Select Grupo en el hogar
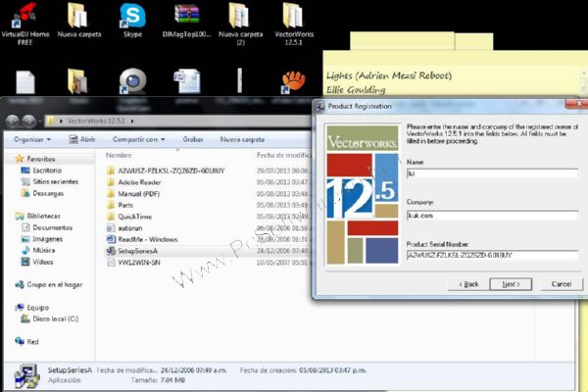The height and width of the screenshot is (392, 588). click(x=48, y=284)
